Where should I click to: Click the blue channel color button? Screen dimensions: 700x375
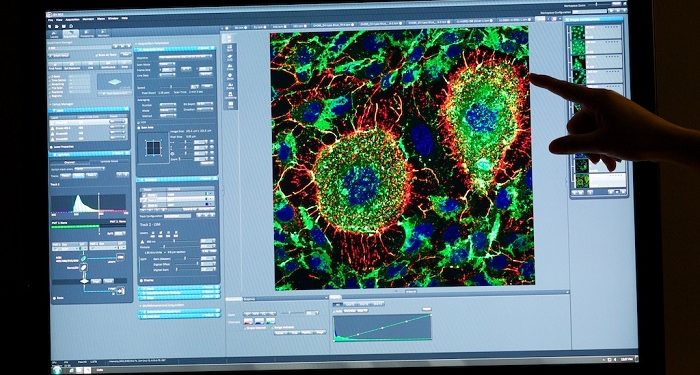click(x=259, y=321)
